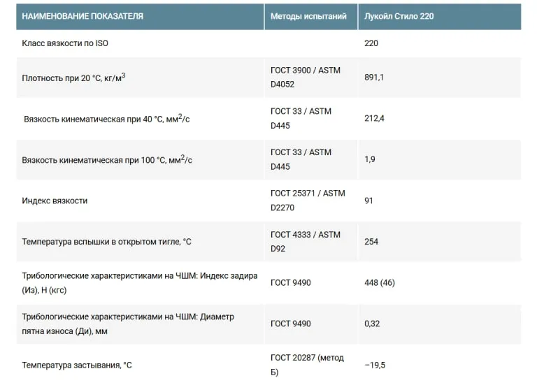
Task: Click the Индекс вязкости row label
Action: pos(55,201)
